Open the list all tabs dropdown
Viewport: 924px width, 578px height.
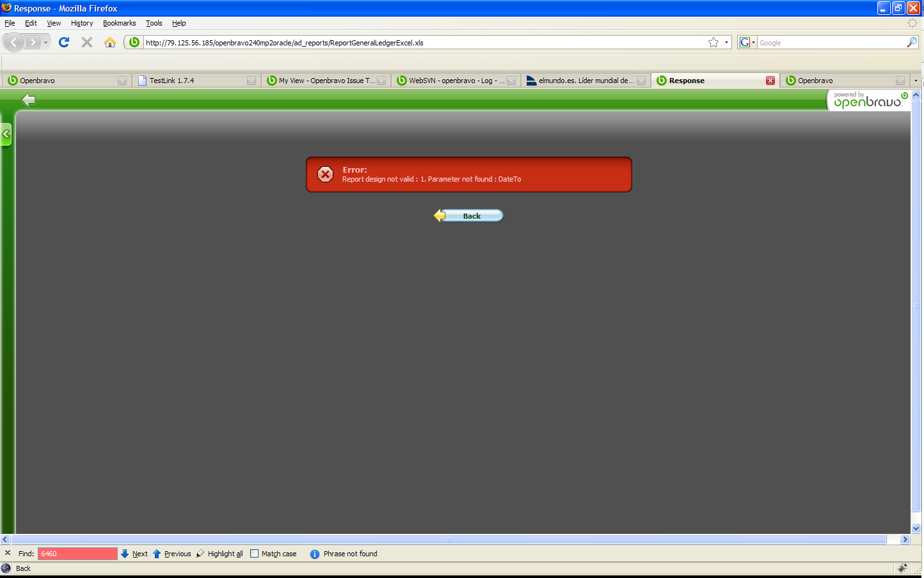coord(916,81)
